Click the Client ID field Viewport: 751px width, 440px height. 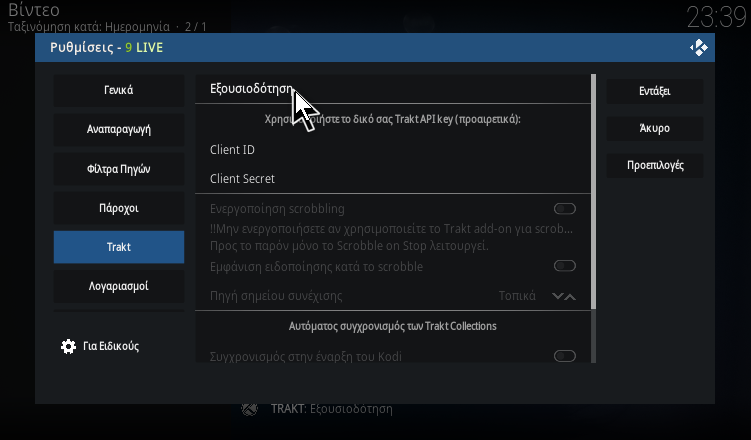tap(393, 150)
